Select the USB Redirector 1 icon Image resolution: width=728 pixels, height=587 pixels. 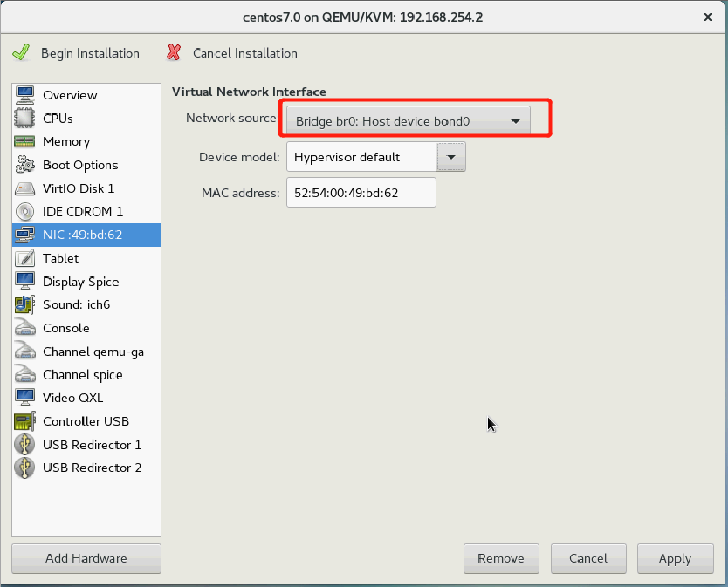(24, 445)
